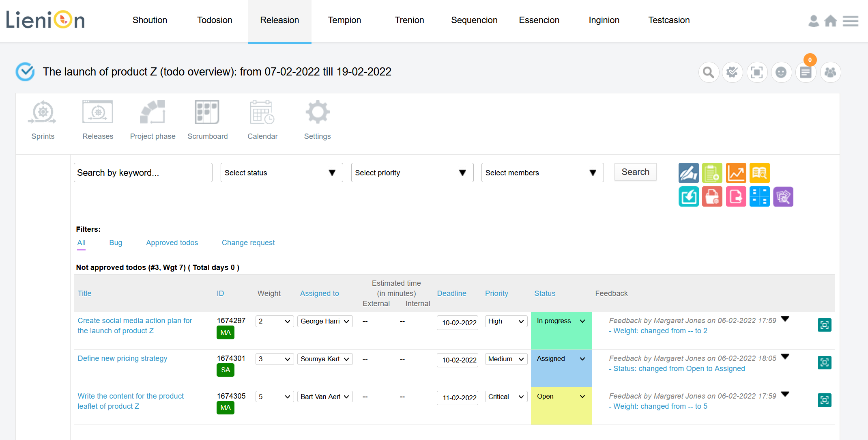Expand the Select members dropdown
The width and height of the screenshot is (868, 440).
[x=542, y=173]
